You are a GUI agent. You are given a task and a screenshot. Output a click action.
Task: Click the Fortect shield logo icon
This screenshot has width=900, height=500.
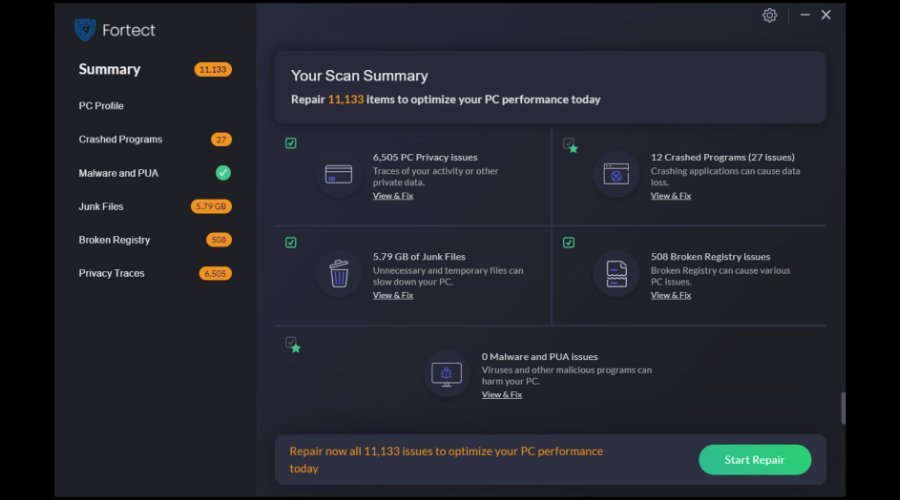[85, 29]
